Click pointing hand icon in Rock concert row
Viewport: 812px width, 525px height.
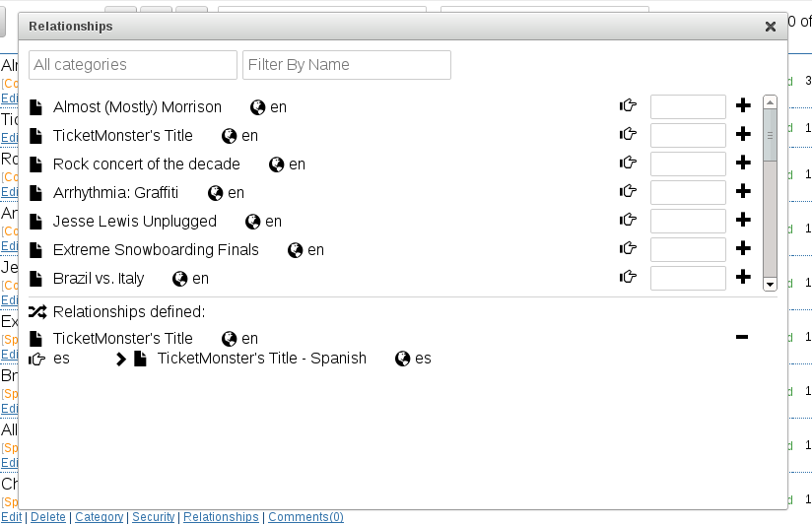click(x=628, y=163)
